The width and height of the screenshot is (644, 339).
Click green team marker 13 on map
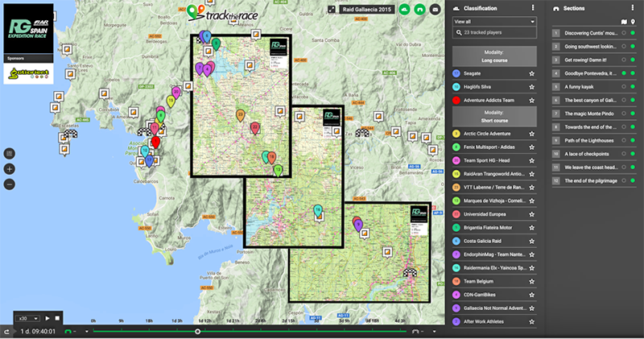tap(278, 170)
